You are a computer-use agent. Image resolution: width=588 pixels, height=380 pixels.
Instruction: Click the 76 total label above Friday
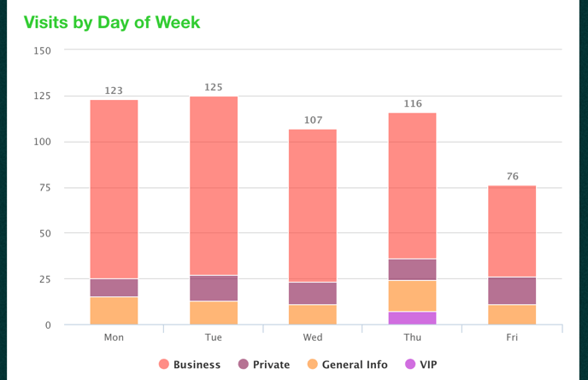tap(512, 177)
